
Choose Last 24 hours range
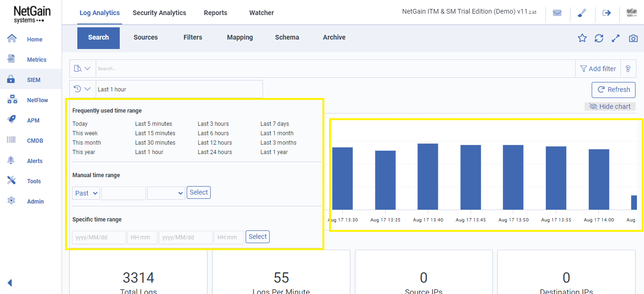click(x=215, y=152)
